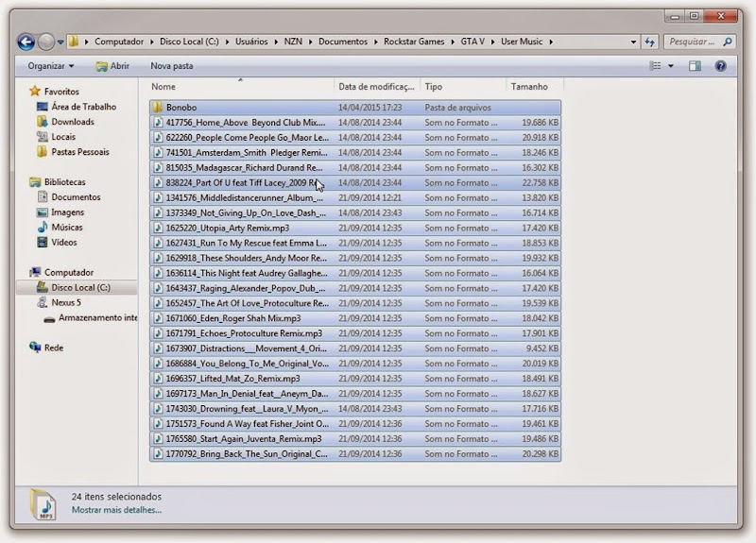Screen dimensions: 756x543
Task: Open Downloads in the sidebar
Action: tap(73, 122)
